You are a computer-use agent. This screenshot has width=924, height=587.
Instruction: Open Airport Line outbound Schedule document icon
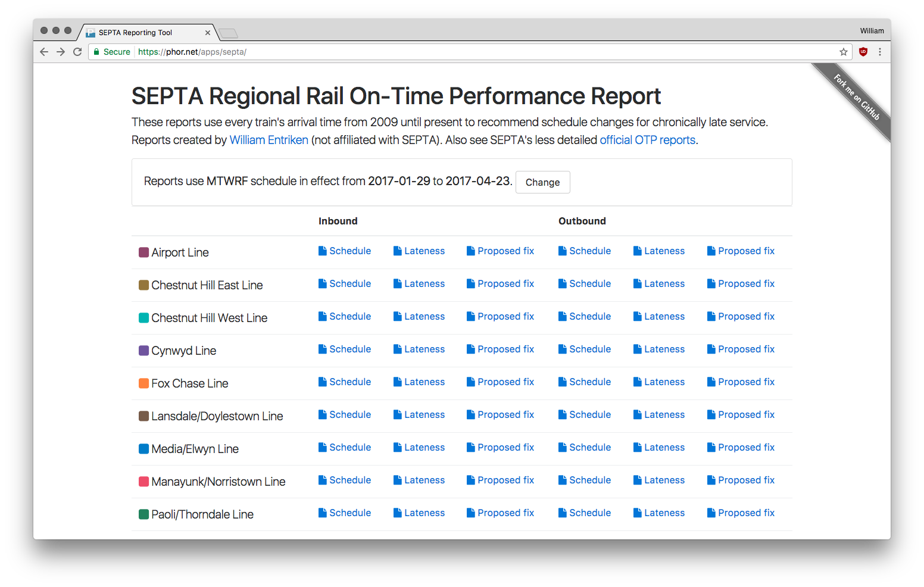(563, 251)
